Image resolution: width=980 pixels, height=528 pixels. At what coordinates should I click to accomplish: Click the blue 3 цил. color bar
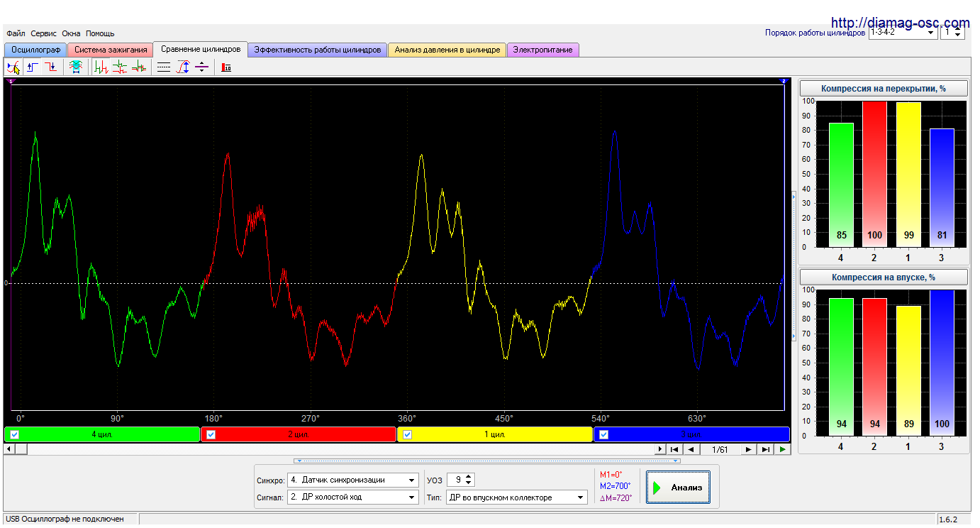[x=691, y=434]
